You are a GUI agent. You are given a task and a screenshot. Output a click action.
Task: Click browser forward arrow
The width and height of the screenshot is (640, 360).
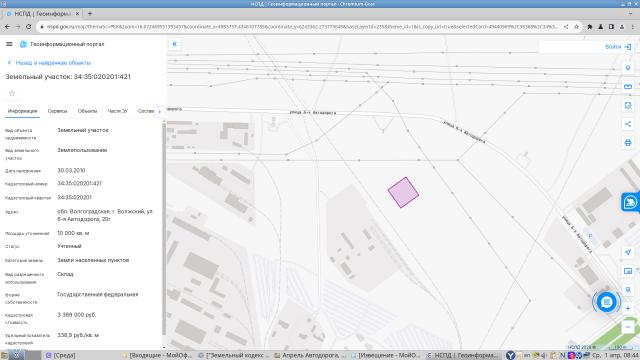(18, 27)
